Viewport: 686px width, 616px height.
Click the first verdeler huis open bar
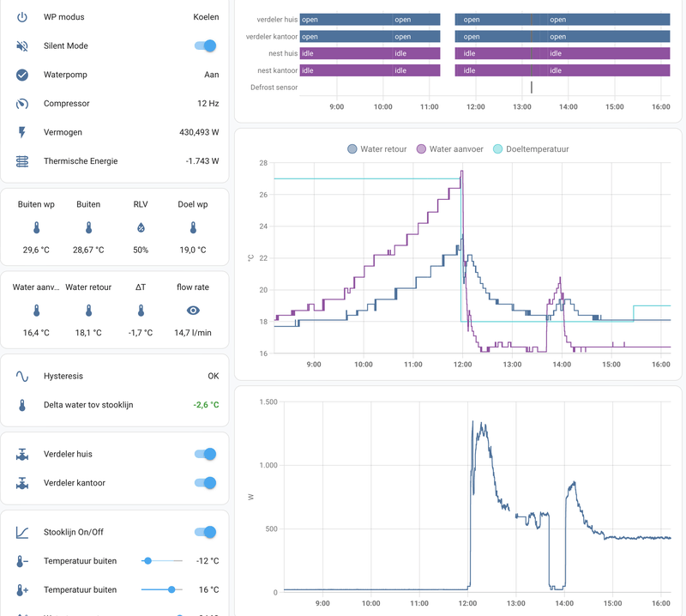point(370,19)
